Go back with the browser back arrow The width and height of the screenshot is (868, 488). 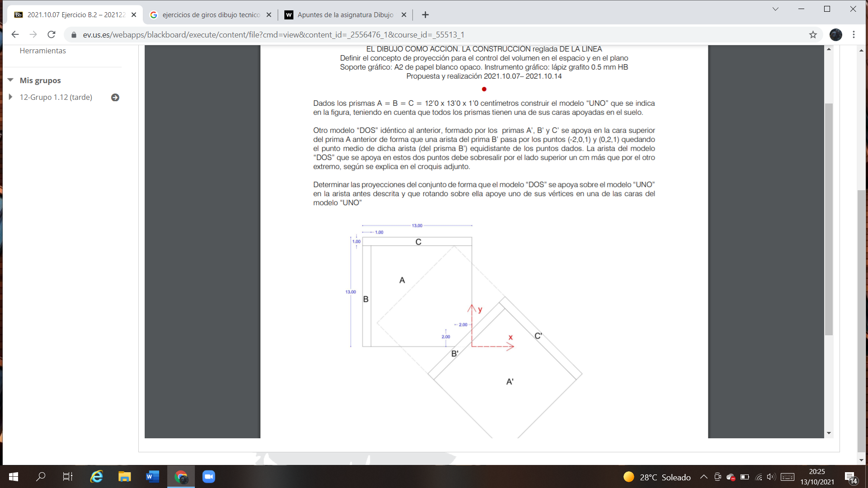(15, 35)
